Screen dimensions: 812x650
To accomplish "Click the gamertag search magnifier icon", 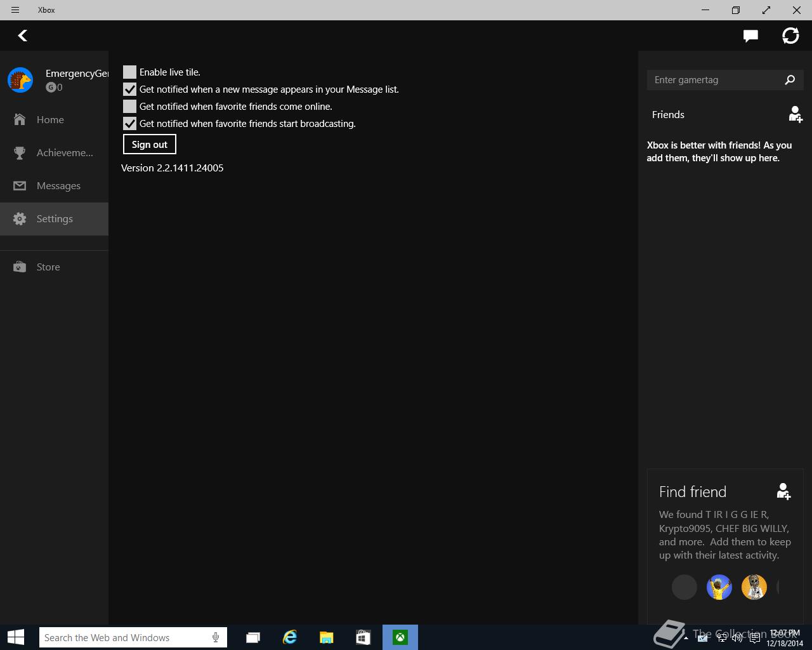I will click(790, 80).
